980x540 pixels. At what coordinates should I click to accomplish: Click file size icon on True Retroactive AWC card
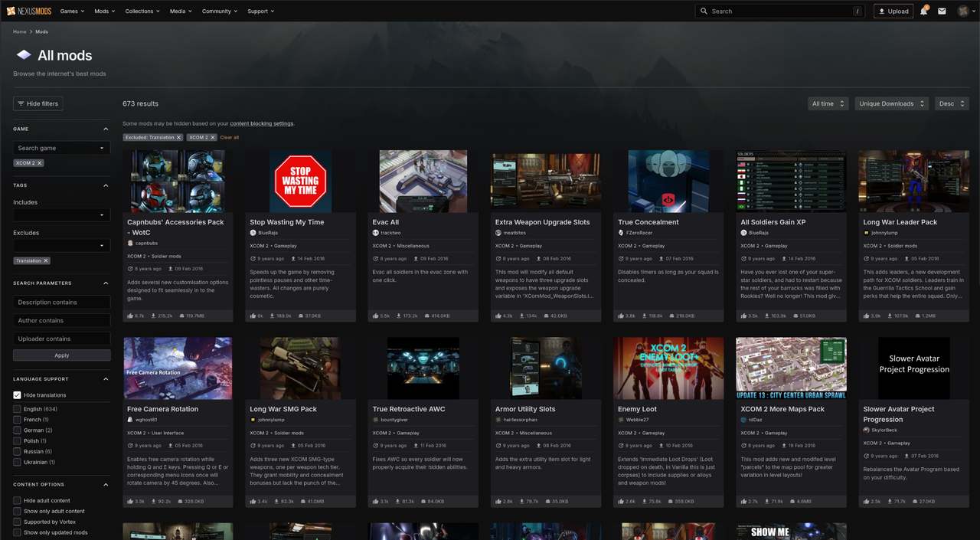(x=423, y=502)
